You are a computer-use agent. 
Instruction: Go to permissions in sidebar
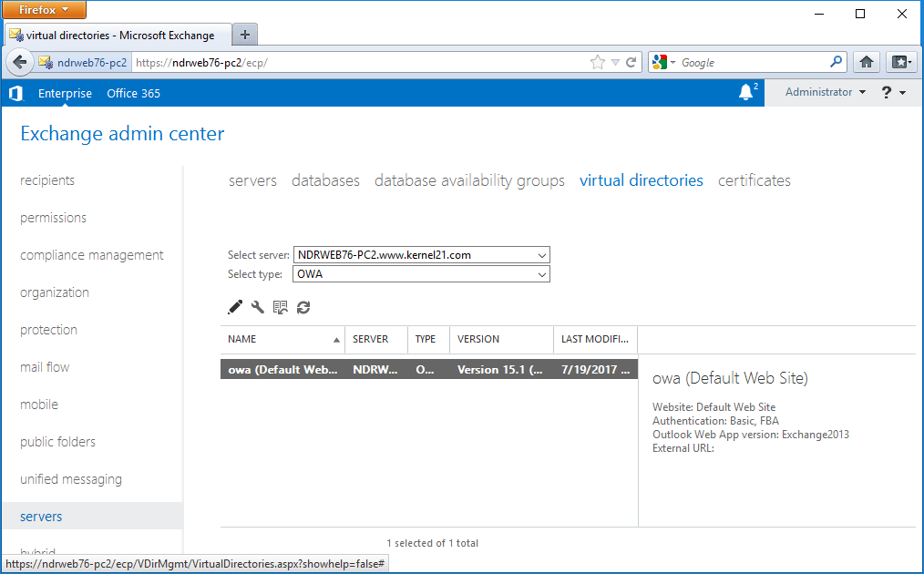pyautogui.click(x=53, y=218)
